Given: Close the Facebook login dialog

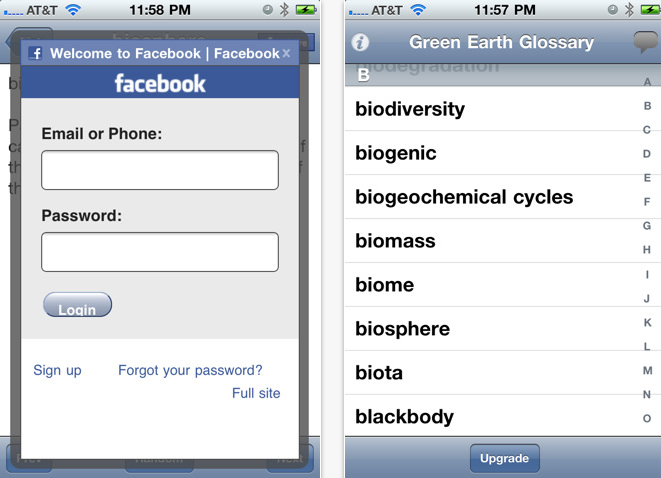Looking at the screenshot, I should [x=286, y=53].
